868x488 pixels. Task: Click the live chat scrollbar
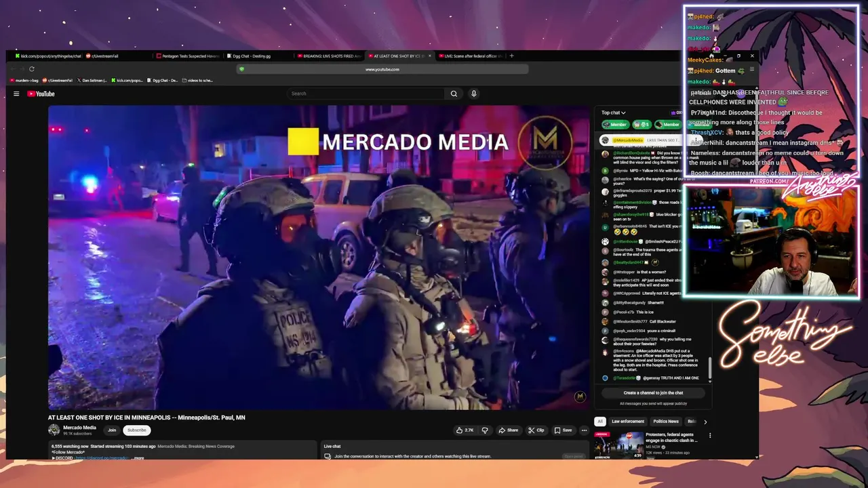tap(710, 369)
